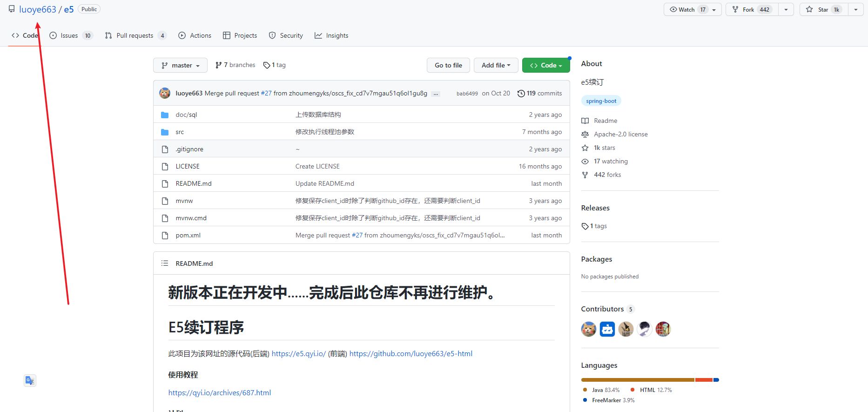
Task: Click the luoye663 commit author avatar
Action: pyautogui.click(x=165, y=93)
